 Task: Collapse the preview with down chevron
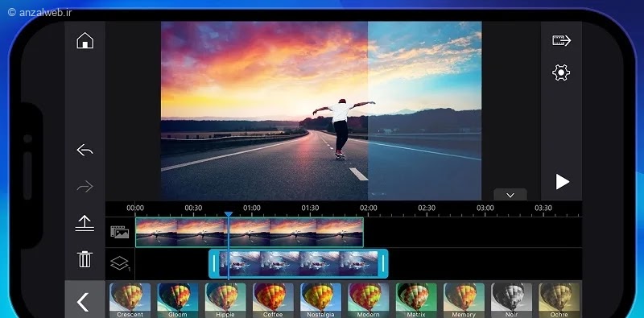(510, 195)
